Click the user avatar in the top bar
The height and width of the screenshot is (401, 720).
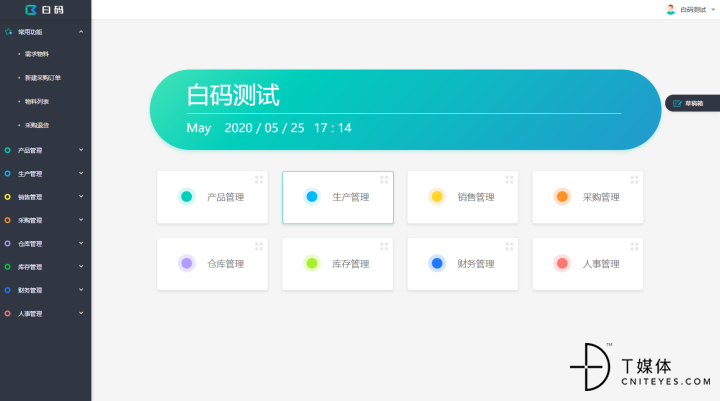[670, 10]
